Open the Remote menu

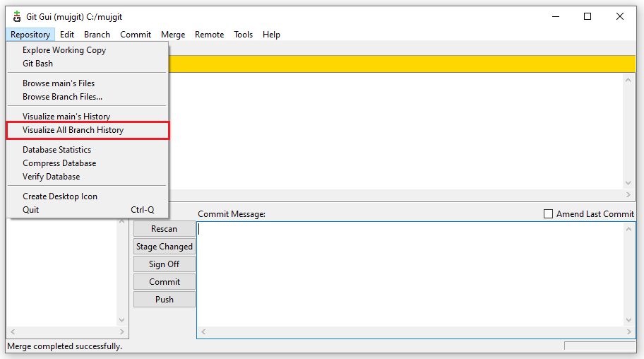click(210, 35)
